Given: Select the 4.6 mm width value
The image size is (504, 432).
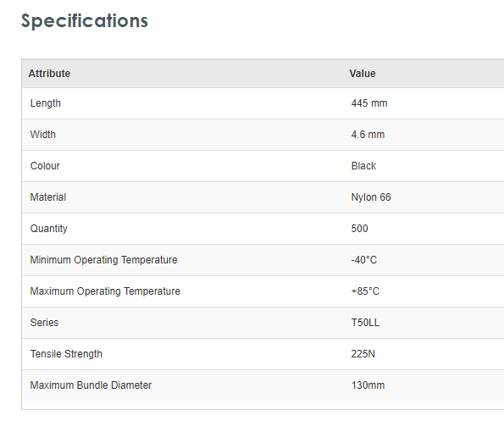Looking at the screenshot, I should tap(368, 135).
